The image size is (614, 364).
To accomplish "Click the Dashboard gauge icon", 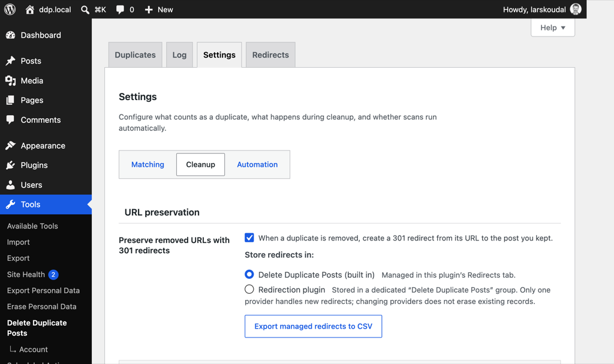I will [x=11, y=35].
